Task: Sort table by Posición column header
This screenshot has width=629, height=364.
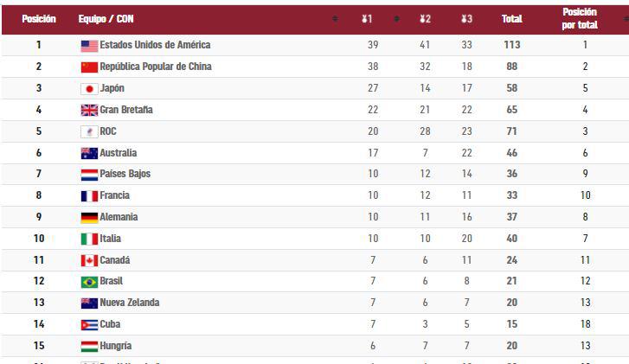Action: [x=39, y=18]
